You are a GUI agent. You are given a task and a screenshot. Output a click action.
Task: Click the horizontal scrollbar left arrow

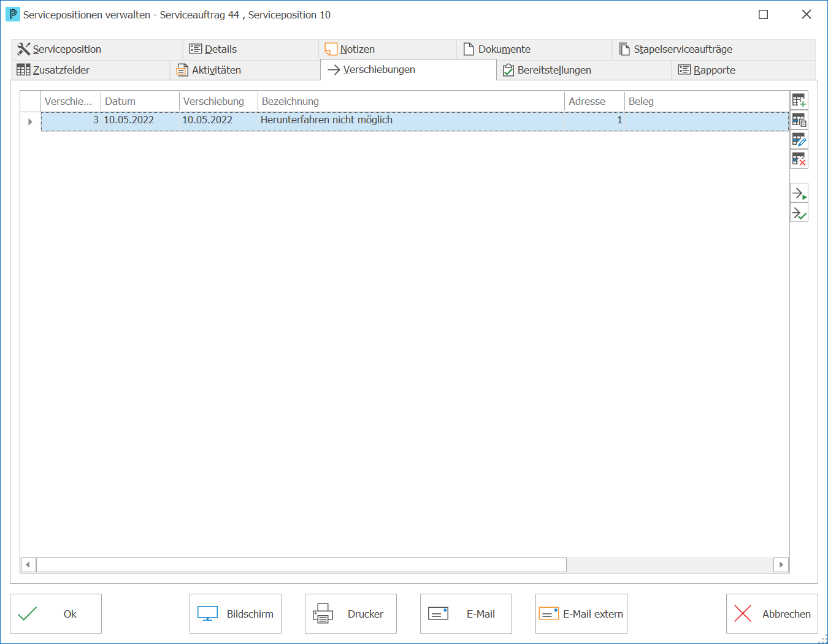coord(28,564)
